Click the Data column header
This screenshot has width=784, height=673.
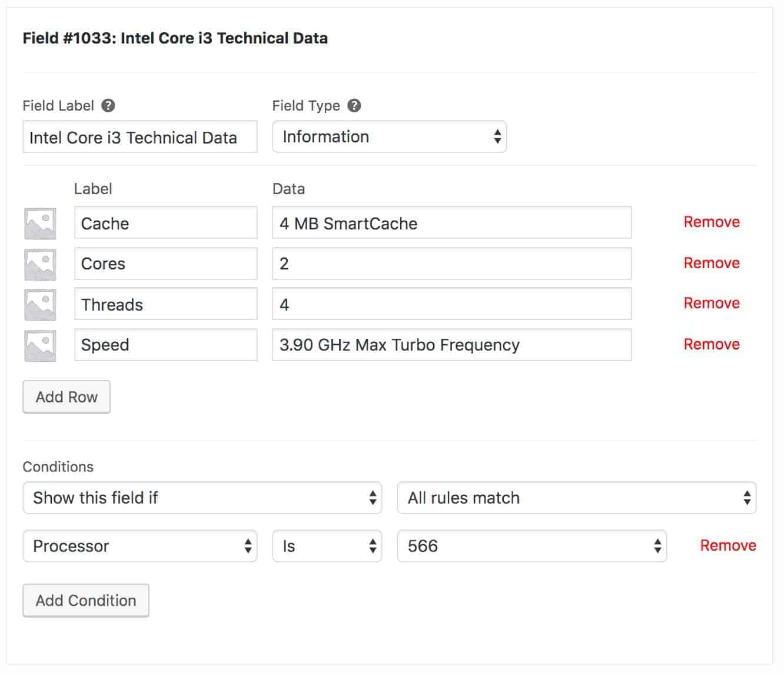pos(288,189)
